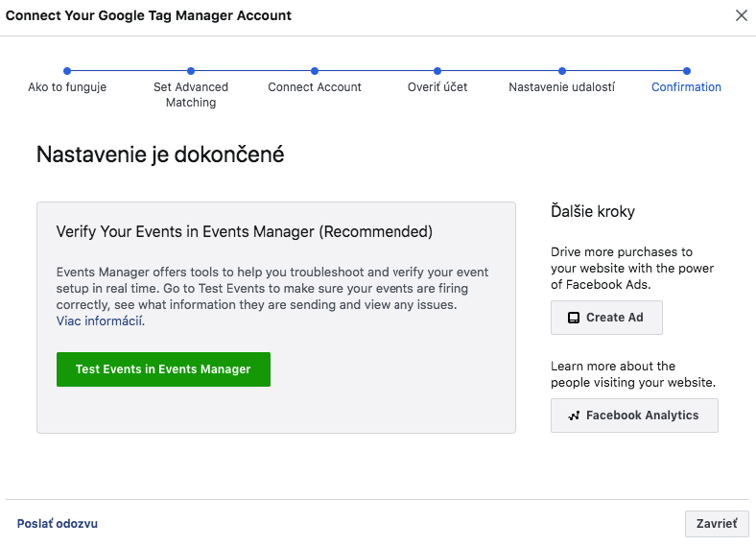Open the Viac informácií link
The width and height of the screenshot is (756, 546).
[x=100, y=320]
